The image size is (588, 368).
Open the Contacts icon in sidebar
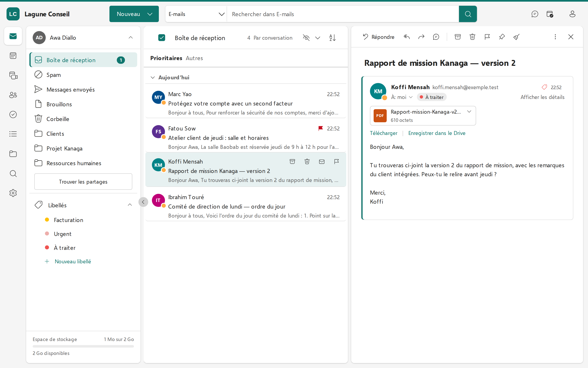(13, 95)
